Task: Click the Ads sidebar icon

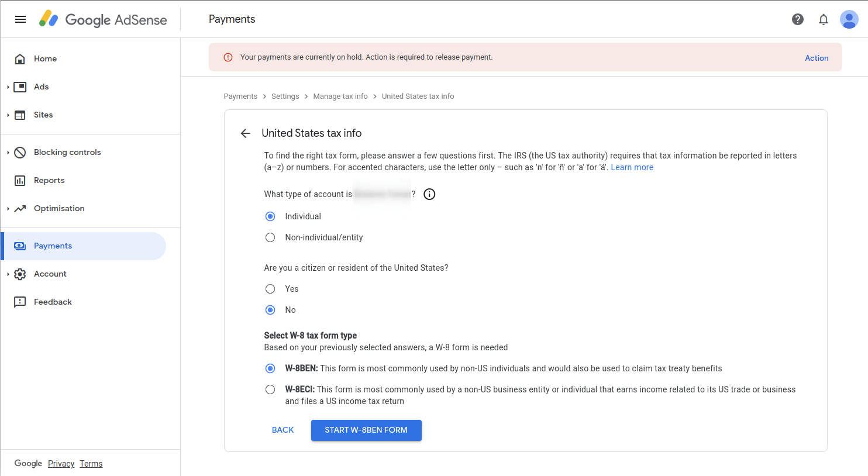Action: pyautogui.click(x=20, y=87)
